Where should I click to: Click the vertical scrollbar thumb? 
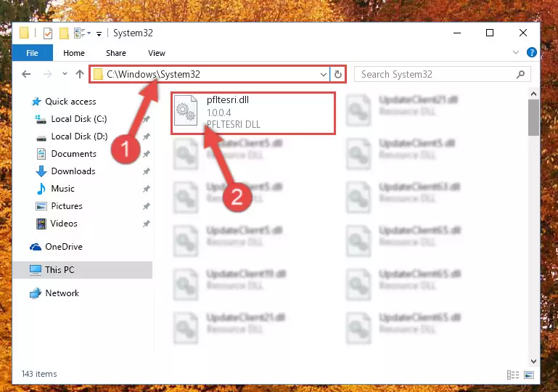tap(533, 118)
